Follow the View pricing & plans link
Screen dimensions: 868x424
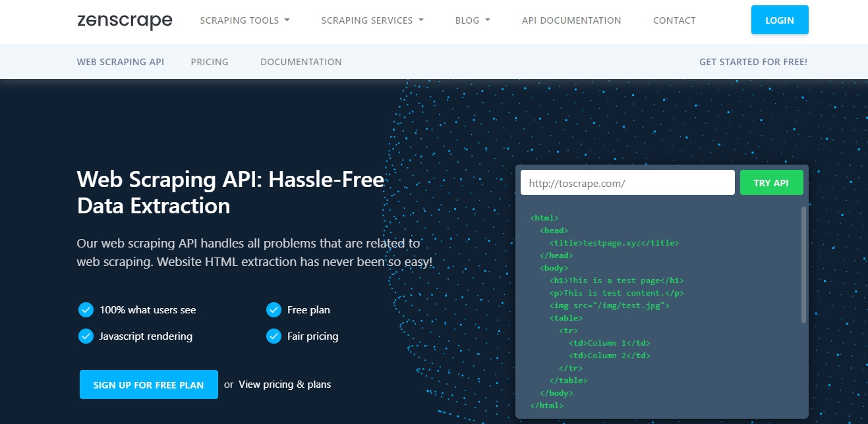(285, 384)
